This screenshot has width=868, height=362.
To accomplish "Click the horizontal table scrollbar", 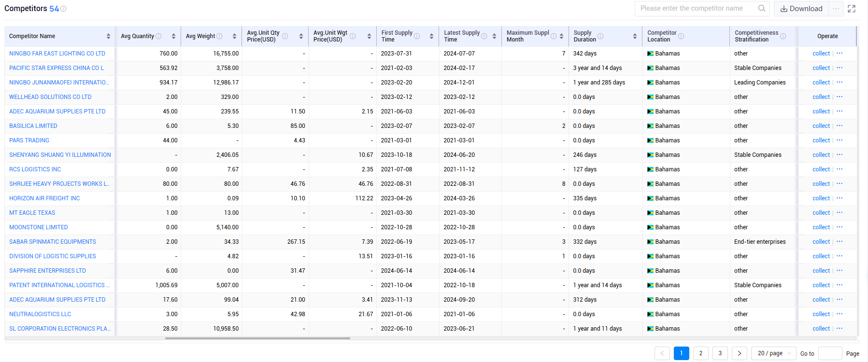I will (257, 338).
